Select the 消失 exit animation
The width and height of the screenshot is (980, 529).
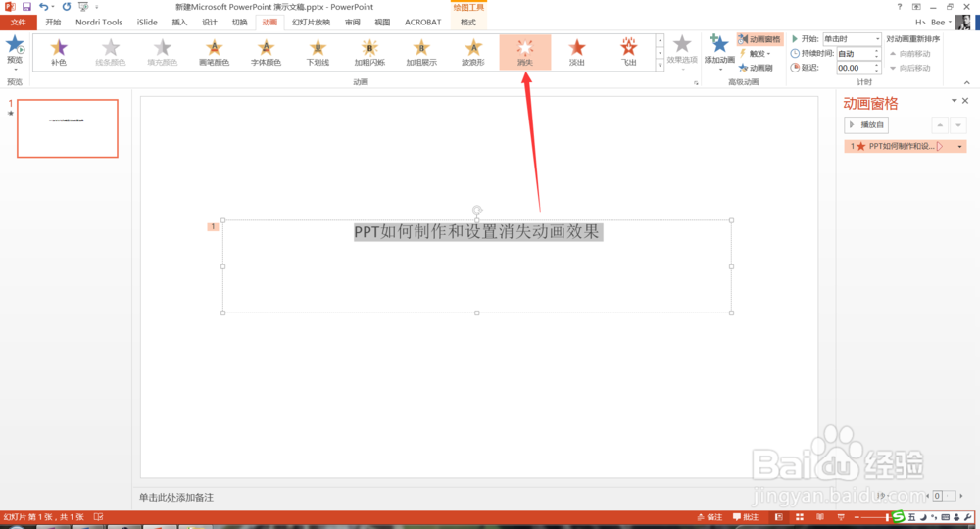click(525, 52)
